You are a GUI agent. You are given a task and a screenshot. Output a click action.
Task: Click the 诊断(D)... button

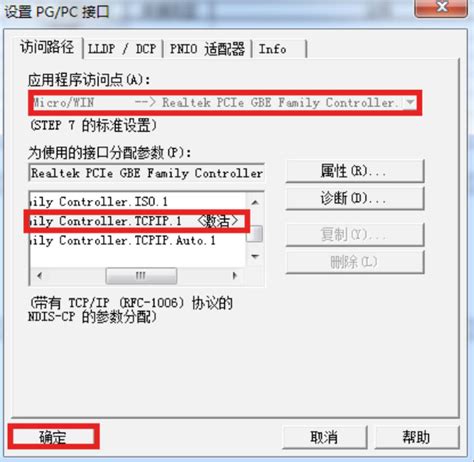[x=355, y=199]
